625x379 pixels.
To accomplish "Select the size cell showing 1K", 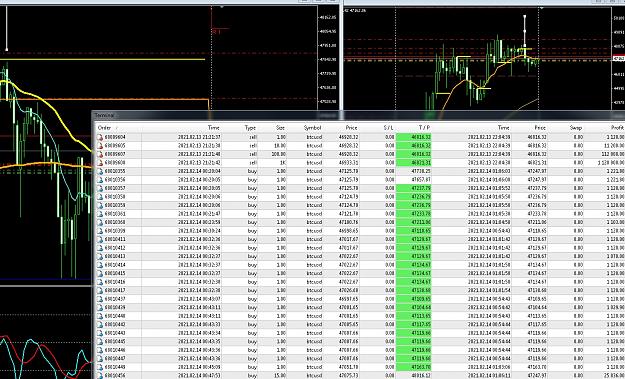I will pyautogui.click(x=282, y=163).
